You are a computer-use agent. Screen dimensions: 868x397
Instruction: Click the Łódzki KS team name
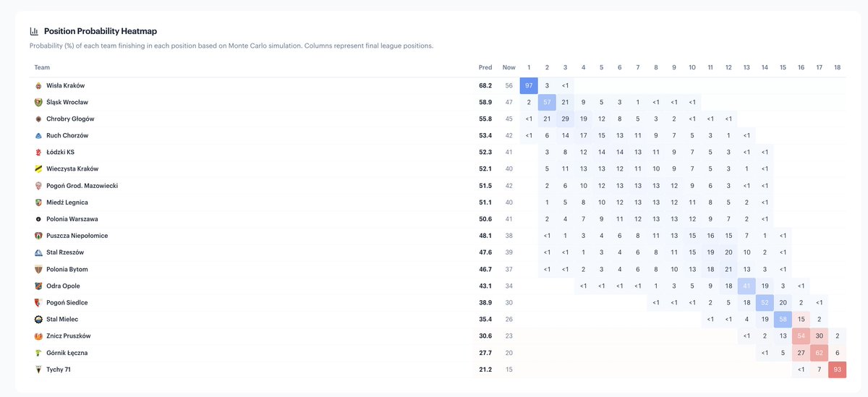tap(60, 152)
